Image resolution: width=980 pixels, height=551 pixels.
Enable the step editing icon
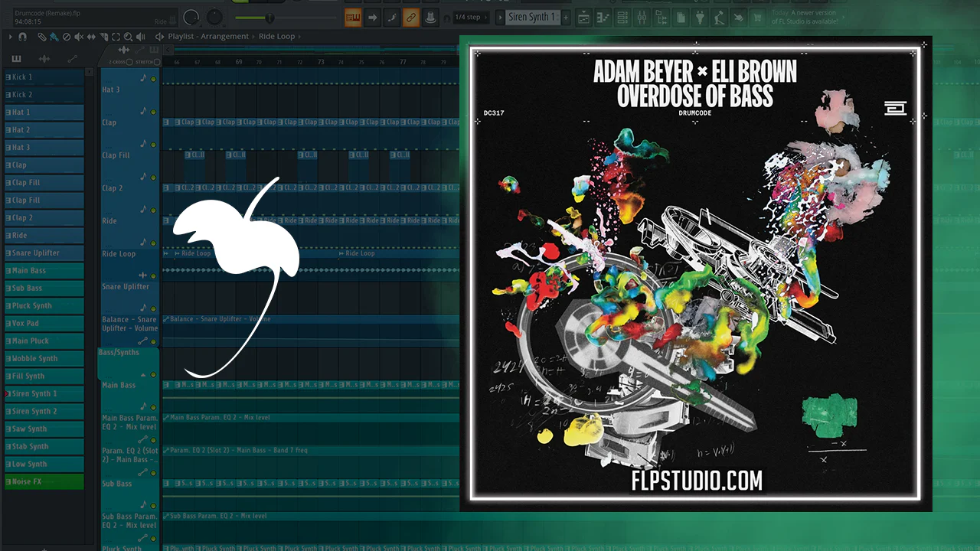tap(391, 17)
